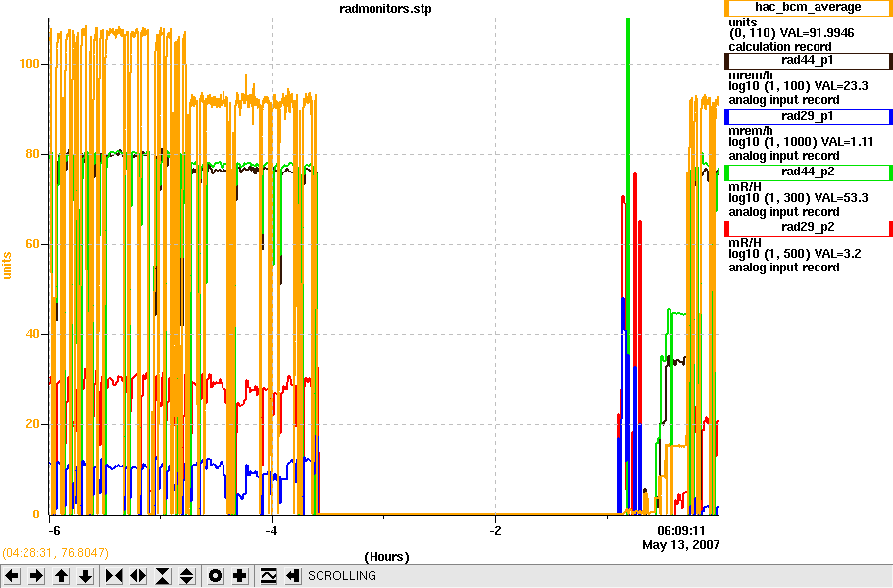Screen dimensions: 893x588
Task: Click the May 13, 2007 date label
Action: [x=680, y=545]
